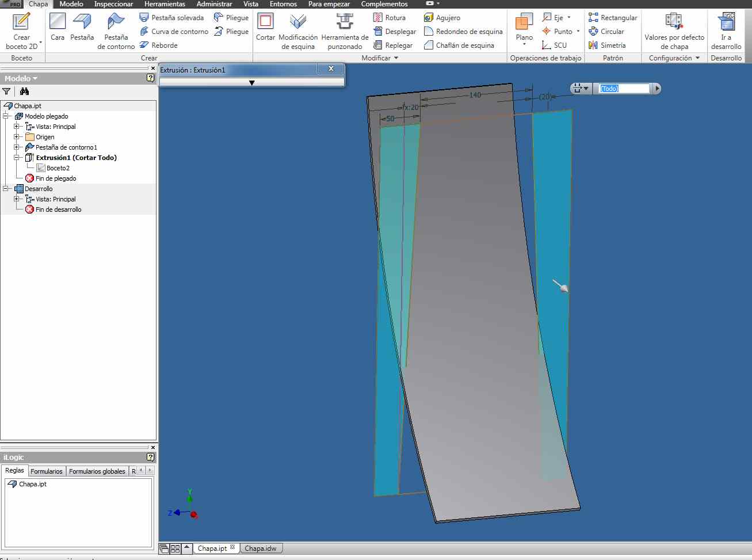Choose Pestaña solevada tool
Screen dimensions: 752x560
171,18
